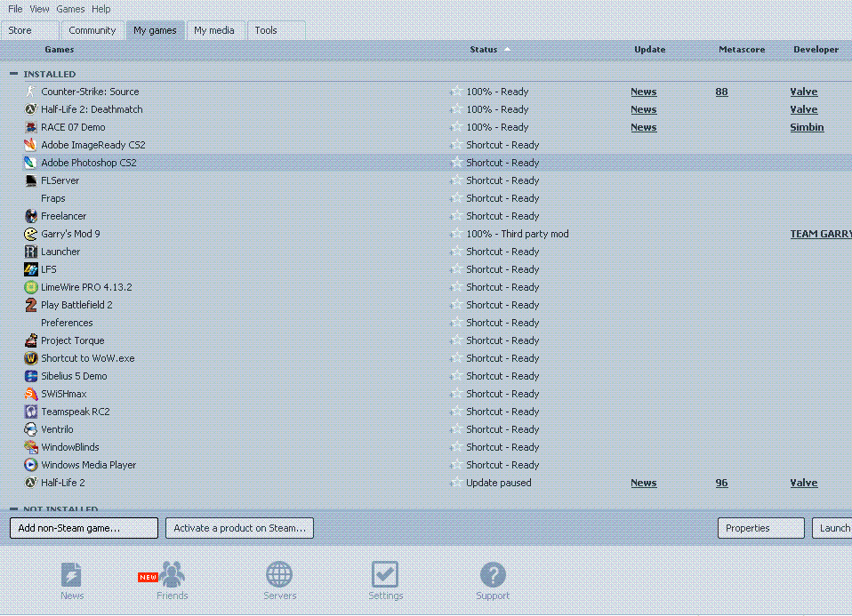
Task: Click the Windows Media Player icon
Action: click(x=31, y=465)
